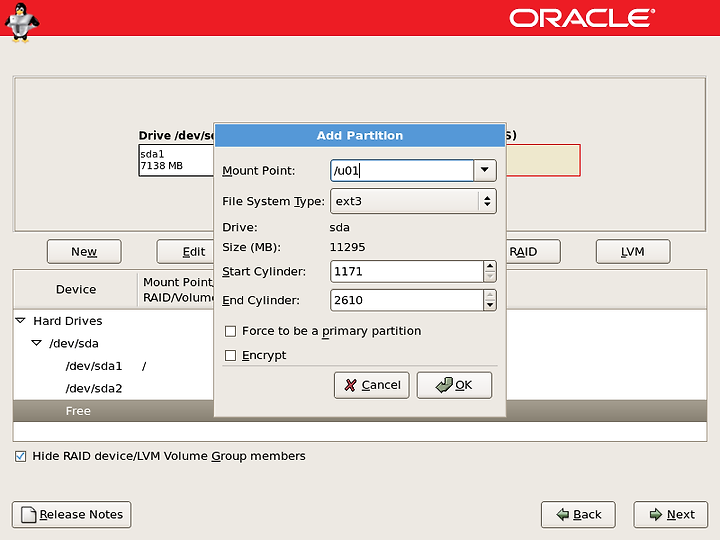This screenshot has height=540, width=720.
Task: Click the Release Notes document icon
Action: tap(28, 514)
